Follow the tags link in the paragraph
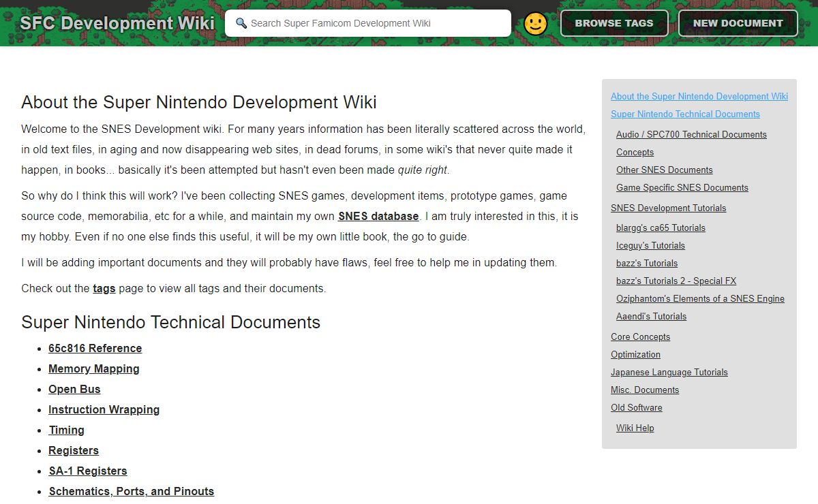 (104, 288)
